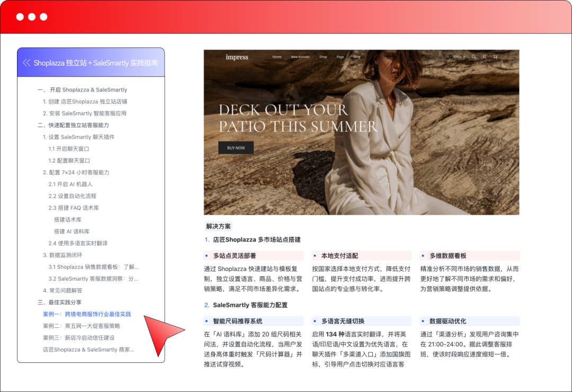Open 1. 设置 SaleSmartly 聊天插件
Image resolution: width=572 pixels, height=392 pixels.
click(x=79, y=137)
